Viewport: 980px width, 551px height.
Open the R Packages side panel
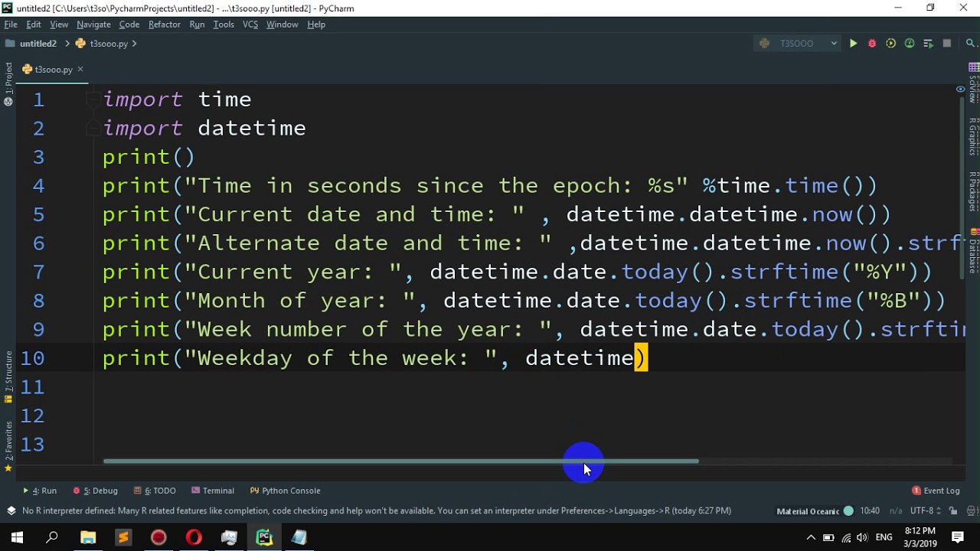(x=974, y=191)
